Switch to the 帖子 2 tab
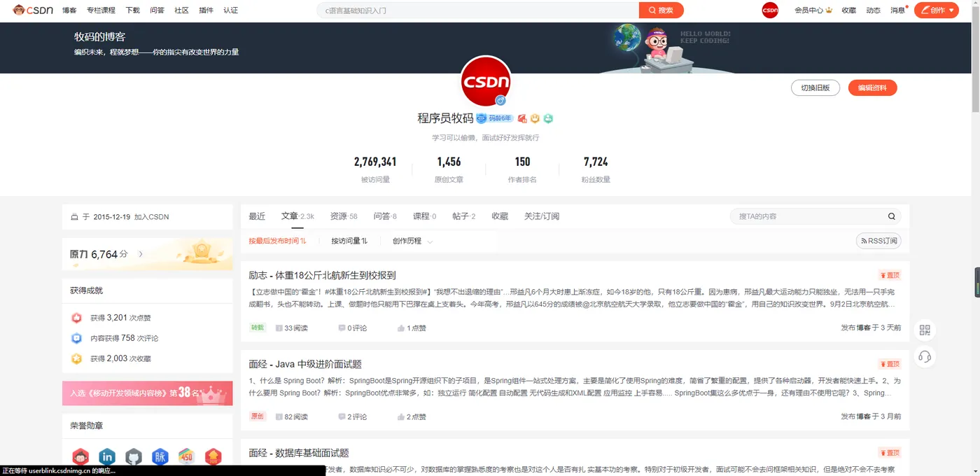980x476 pixels. pos(463,216)
